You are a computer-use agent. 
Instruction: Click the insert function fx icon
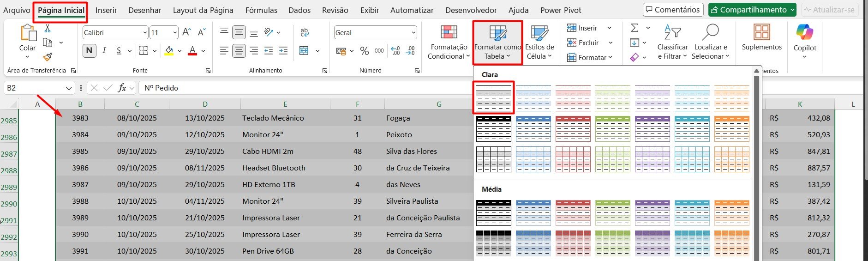tap(122, 88)
